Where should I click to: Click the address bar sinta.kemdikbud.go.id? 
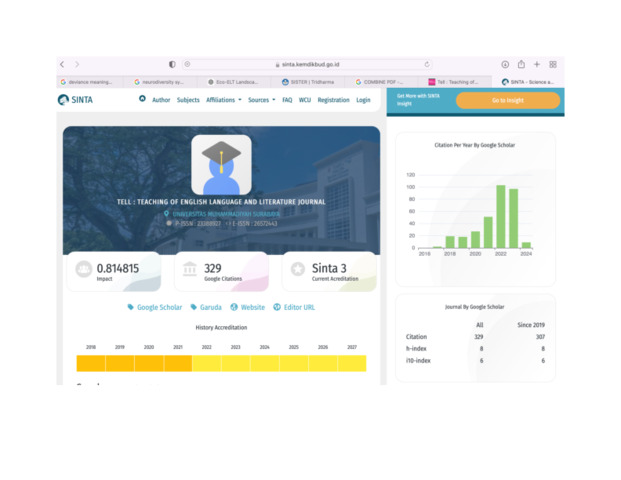[x=307, y=64]
